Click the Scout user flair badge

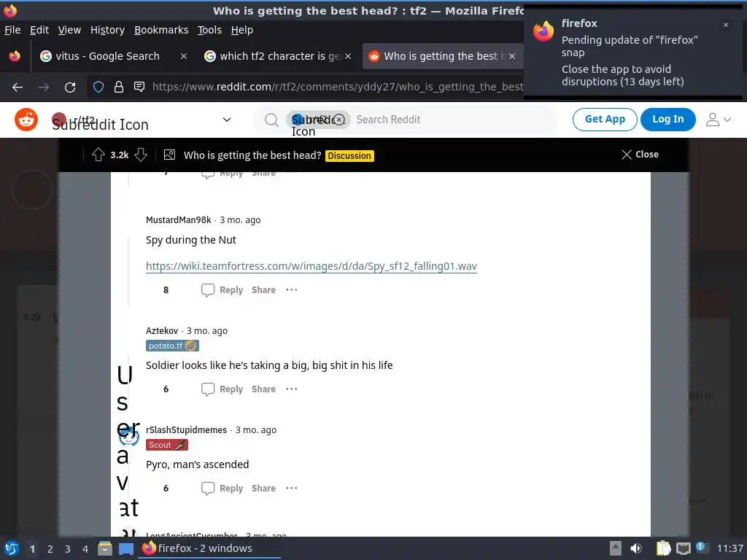[167, 445]
